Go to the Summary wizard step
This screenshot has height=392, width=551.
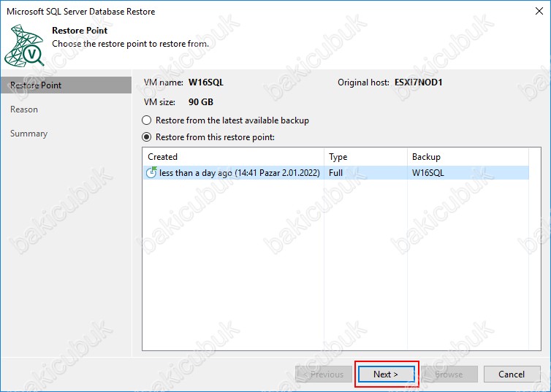(28, 134)
